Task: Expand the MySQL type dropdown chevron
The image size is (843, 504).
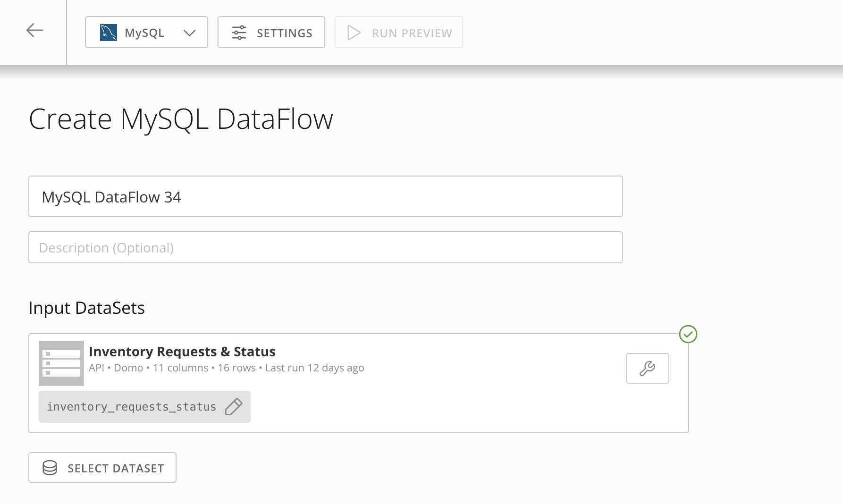Action: click(x=189, y=33)
